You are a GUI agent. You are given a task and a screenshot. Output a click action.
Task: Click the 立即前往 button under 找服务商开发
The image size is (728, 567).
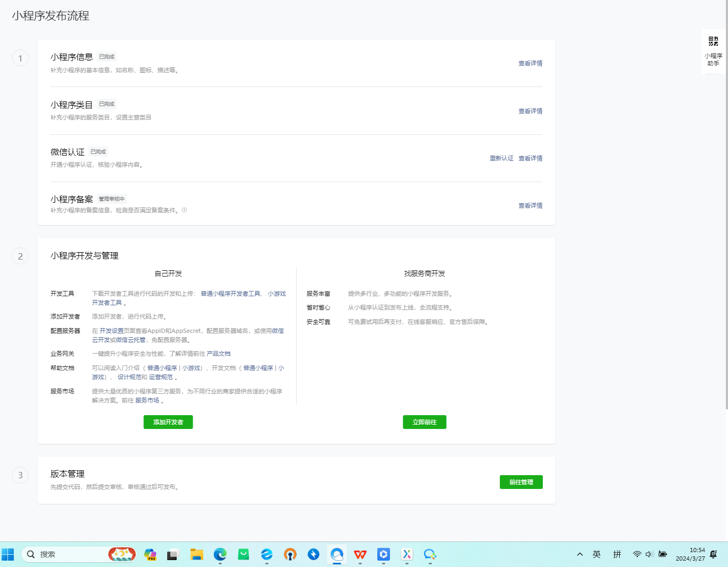coord(424,422)
